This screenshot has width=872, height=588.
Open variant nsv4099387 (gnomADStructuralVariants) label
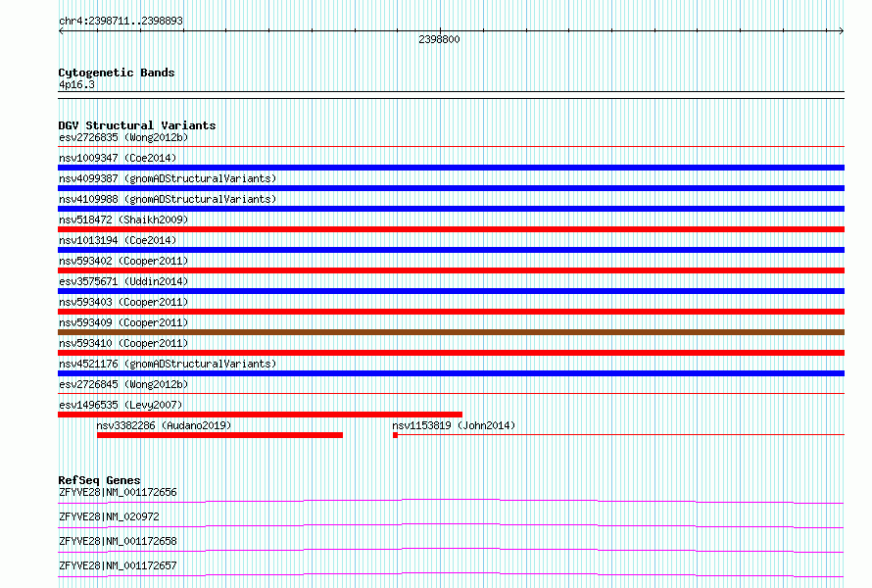[168, 178]
